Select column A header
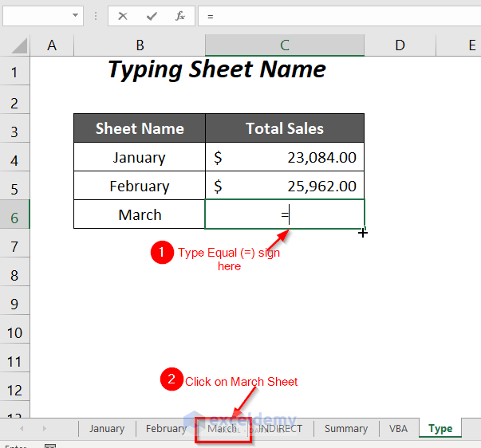 (x=52, y=45)
